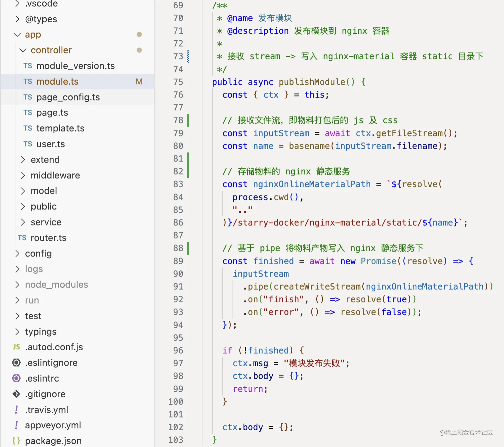The width and height of the screenshot is (504, 447).
Task: Select module.ts in the explorer
Action: [57, 81]
